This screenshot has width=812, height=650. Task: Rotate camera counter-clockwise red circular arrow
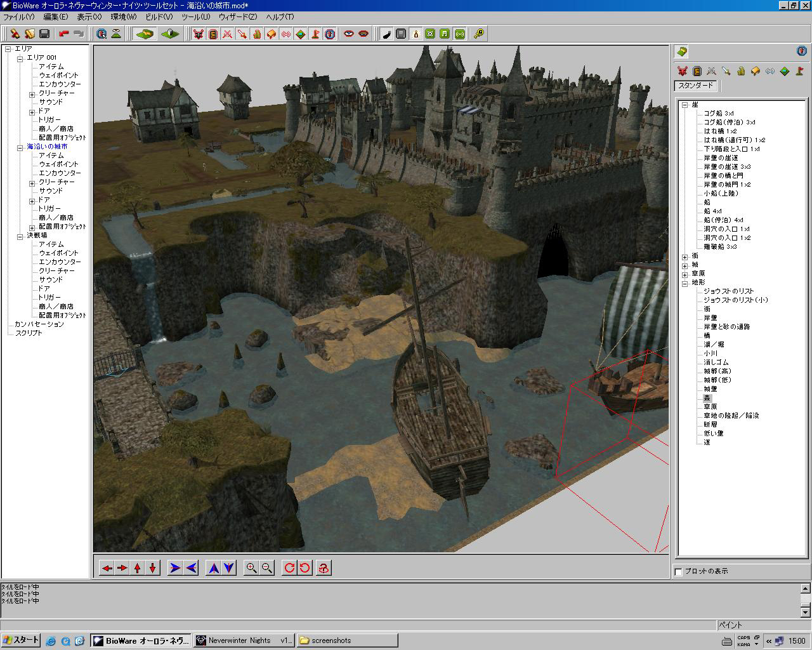point(305,568)
